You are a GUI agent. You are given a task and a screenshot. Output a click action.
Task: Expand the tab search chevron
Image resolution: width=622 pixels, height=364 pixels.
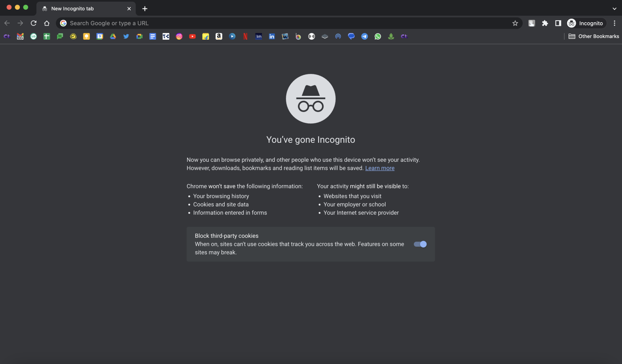point(614,8)
